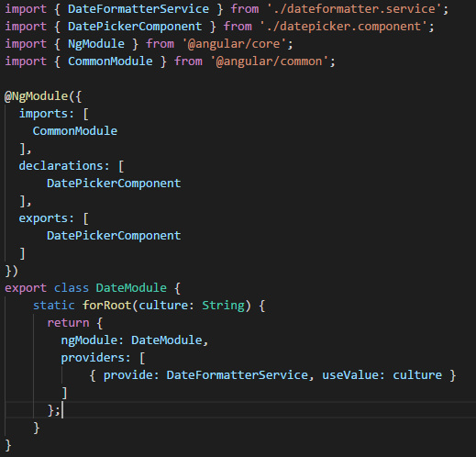Click CommonModule inside the imports array
This screenshot has height=457, width=476.
(75, 131)
